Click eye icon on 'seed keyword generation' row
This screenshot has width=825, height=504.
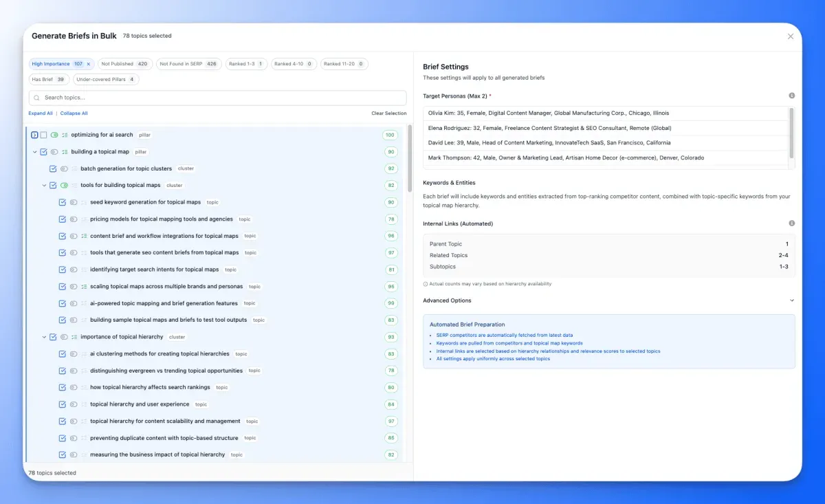[x=74, y=202]
